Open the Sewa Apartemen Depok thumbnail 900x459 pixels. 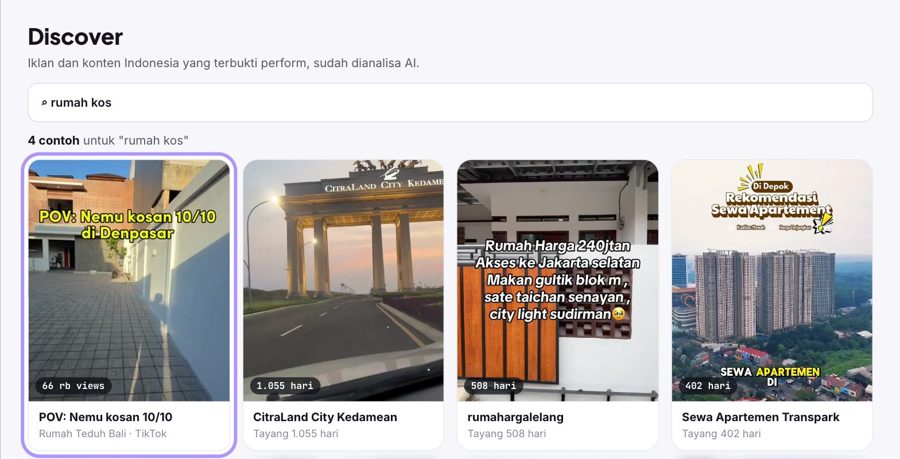point(772,281)
